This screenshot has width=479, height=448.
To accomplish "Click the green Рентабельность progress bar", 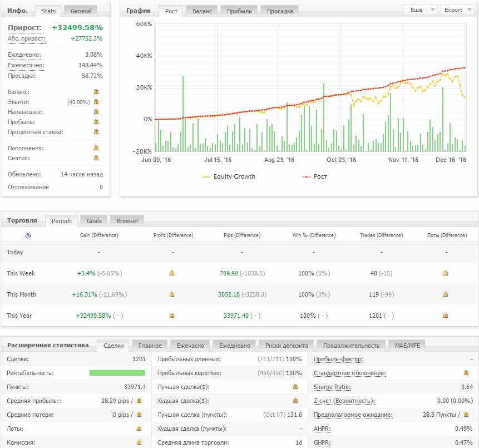I will pyautogui.click(x=117, y=373).
